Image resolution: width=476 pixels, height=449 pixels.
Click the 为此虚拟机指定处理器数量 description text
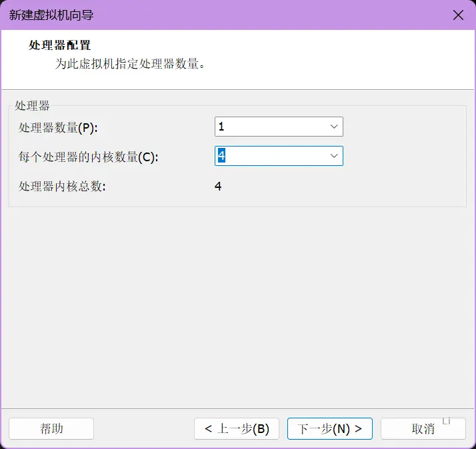pos(130,64)
